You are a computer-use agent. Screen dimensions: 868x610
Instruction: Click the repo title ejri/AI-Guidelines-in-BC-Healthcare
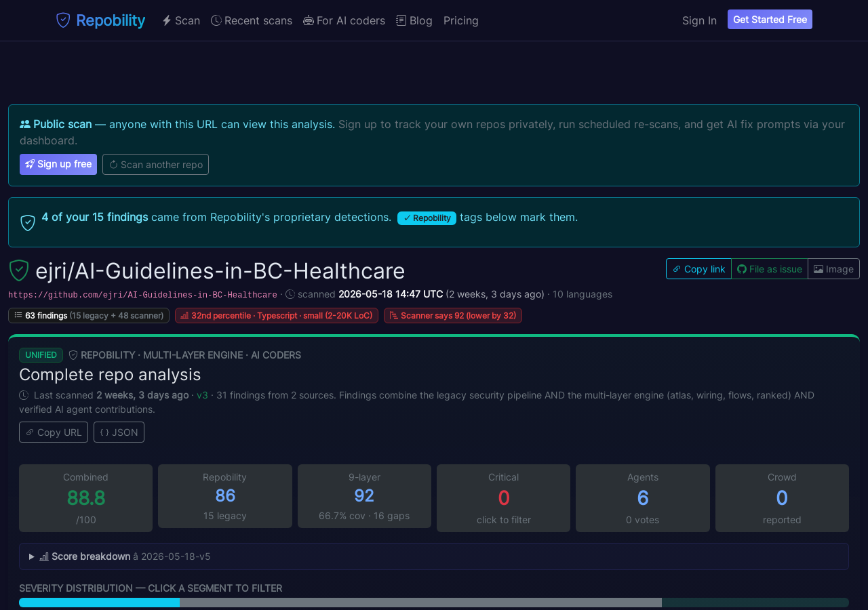point(220,271)
